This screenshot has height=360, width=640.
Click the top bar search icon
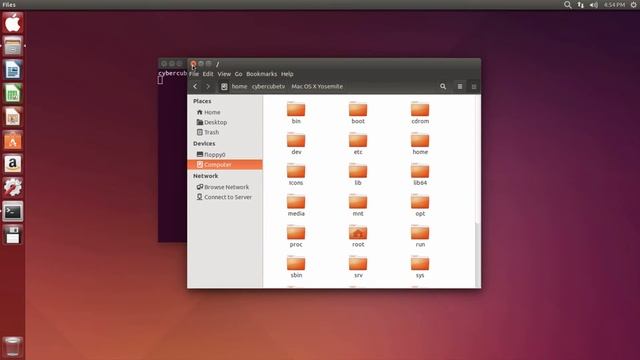click(567, 5)
